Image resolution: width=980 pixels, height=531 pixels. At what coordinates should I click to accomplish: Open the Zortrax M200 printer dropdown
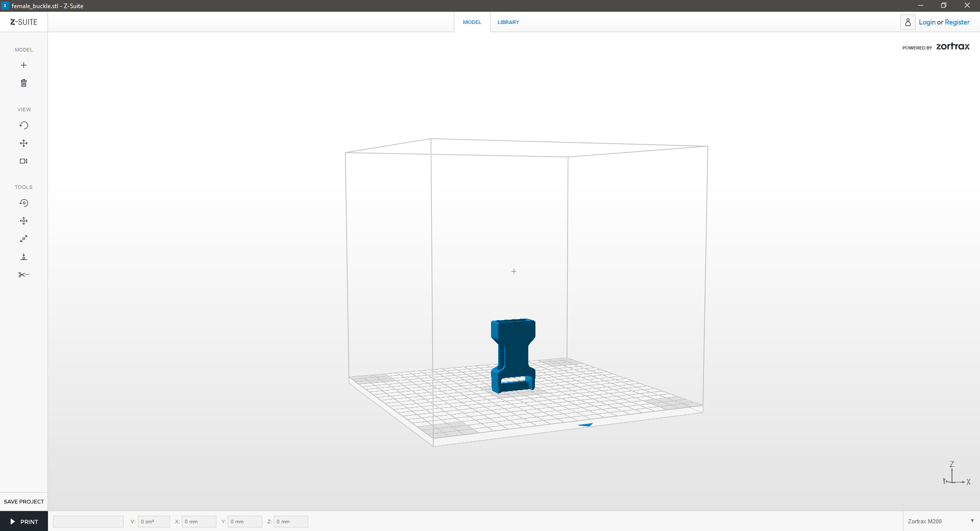coord(940,521)
